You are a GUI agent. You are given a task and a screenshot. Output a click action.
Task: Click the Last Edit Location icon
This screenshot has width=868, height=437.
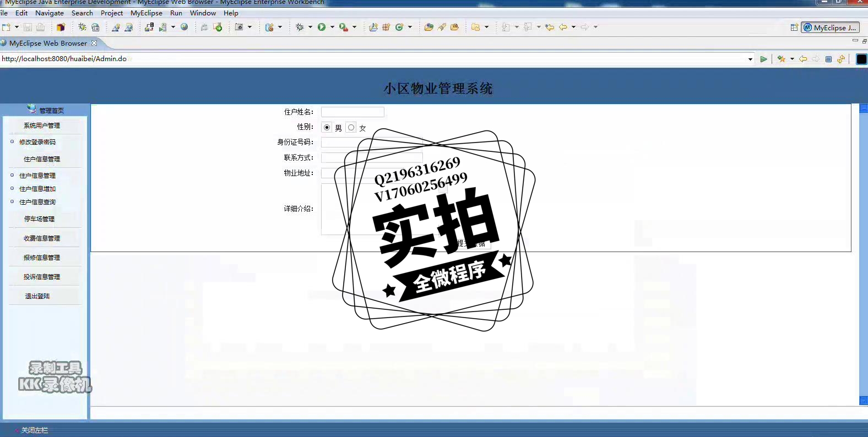pos(549,27)
